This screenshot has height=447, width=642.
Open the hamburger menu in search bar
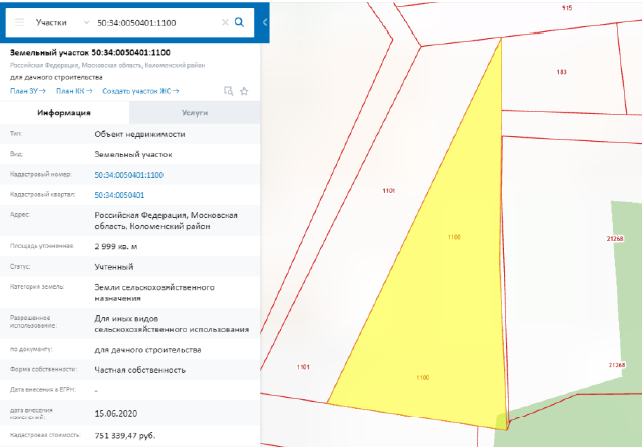[18, 21]
